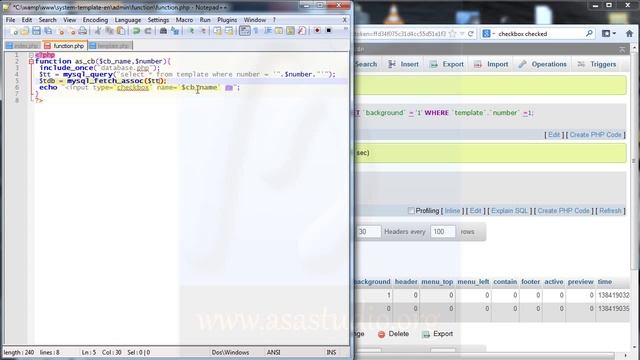Click the browser Reload icon

pos(471,34)
